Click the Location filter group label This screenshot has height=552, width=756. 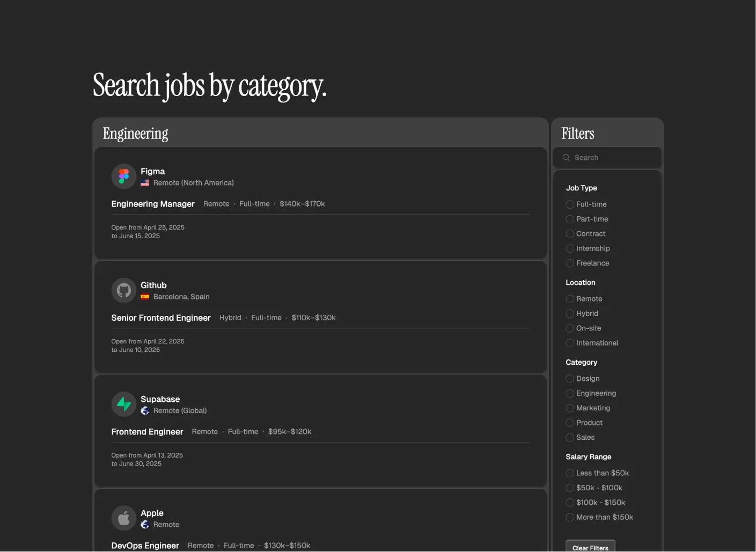pos(581,283)
